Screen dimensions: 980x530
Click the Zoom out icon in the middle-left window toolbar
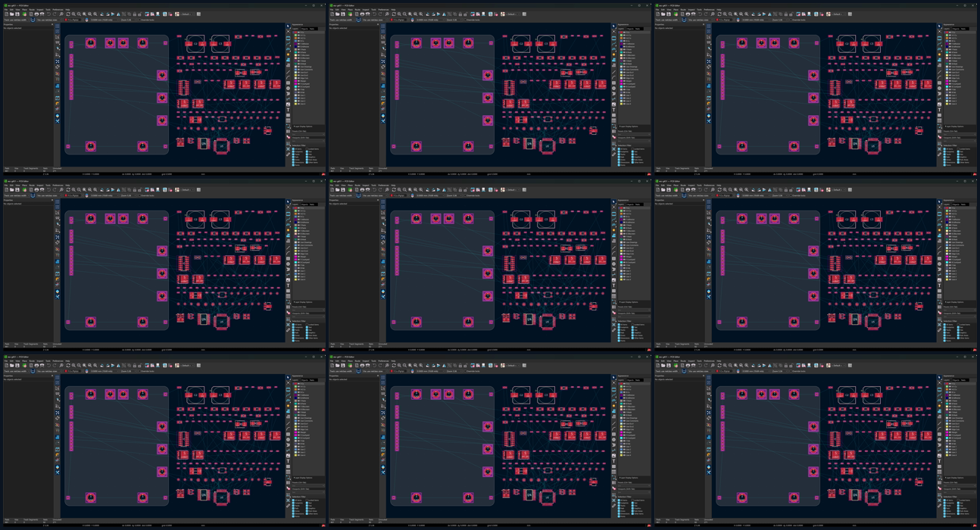click(79, 189)
